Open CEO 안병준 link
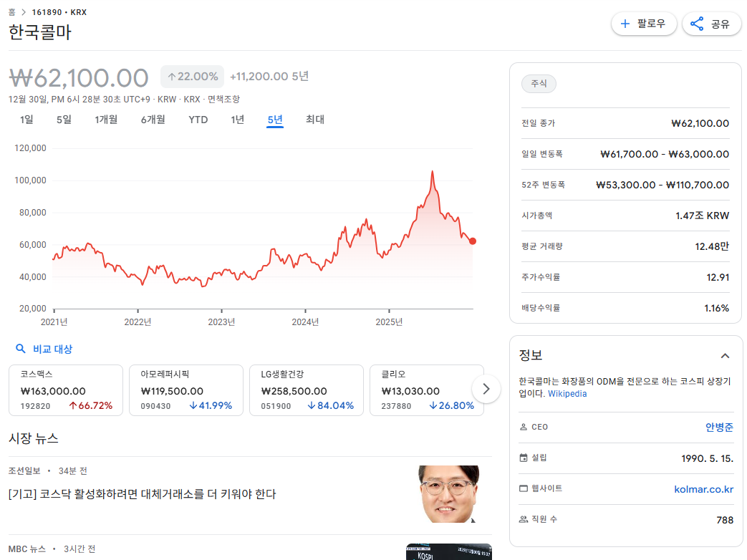Screen dimensions: 747x560 click(719, 427)
